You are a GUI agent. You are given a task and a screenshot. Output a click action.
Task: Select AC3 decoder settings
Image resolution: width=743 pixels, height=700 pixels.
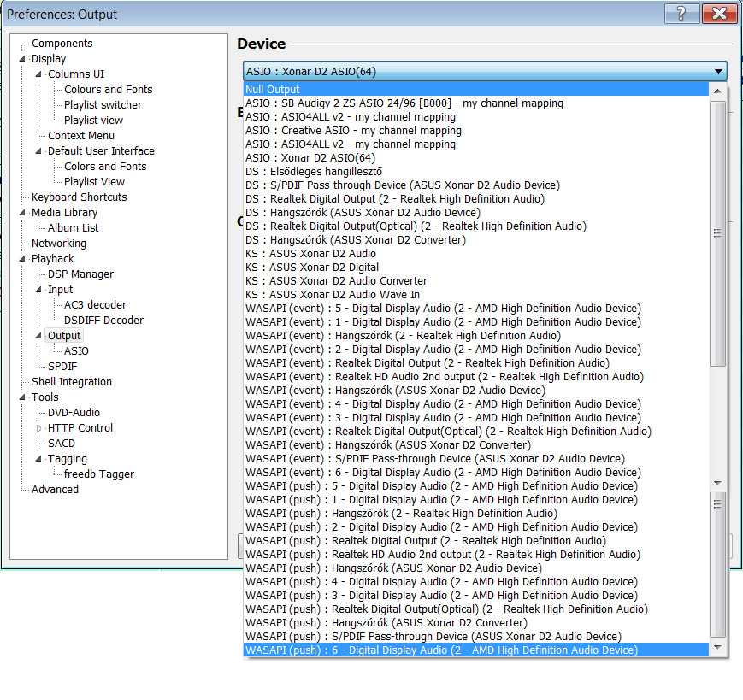tap(95, 305)
